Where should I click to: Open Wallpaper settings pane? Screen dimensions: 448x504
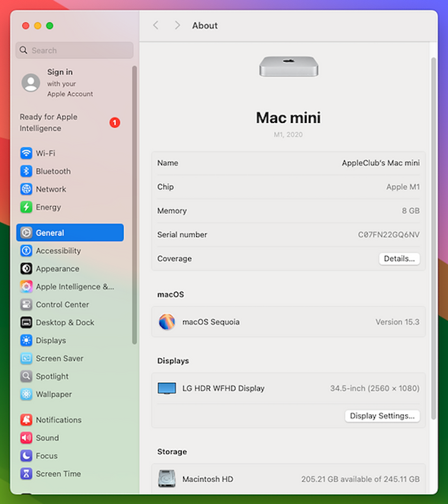(x=70, y=394)
